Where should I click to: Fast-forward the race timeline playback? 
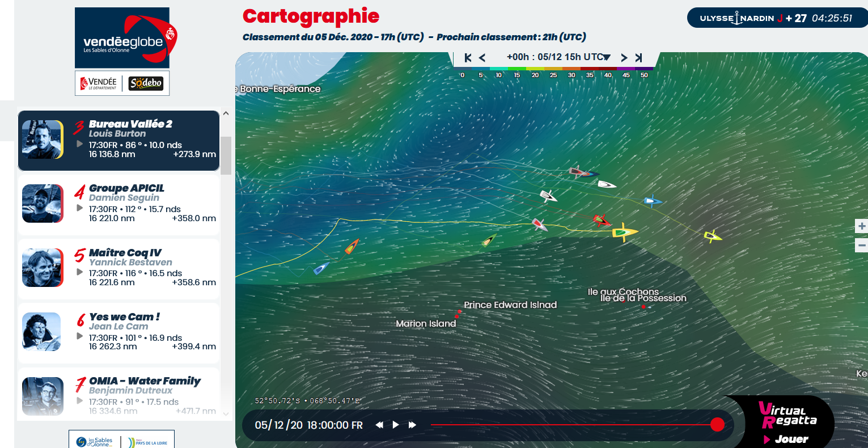pyautogui.click(x=412, y=425)
